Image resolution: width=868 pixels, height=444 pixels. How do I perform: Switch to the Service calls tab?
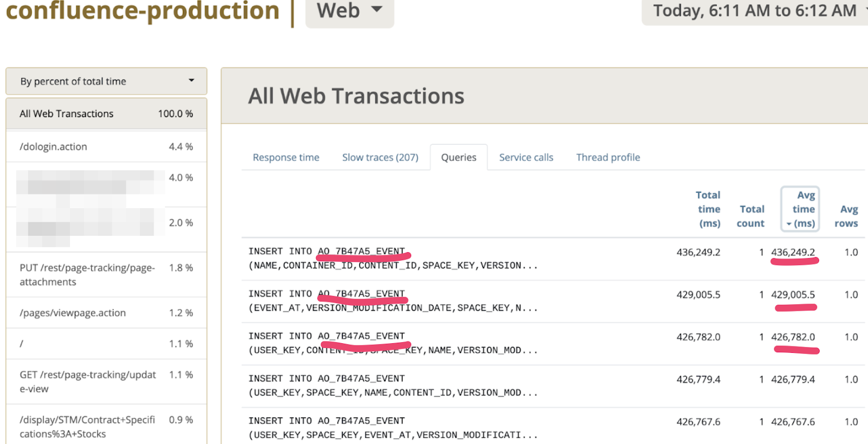coord(526,157)
